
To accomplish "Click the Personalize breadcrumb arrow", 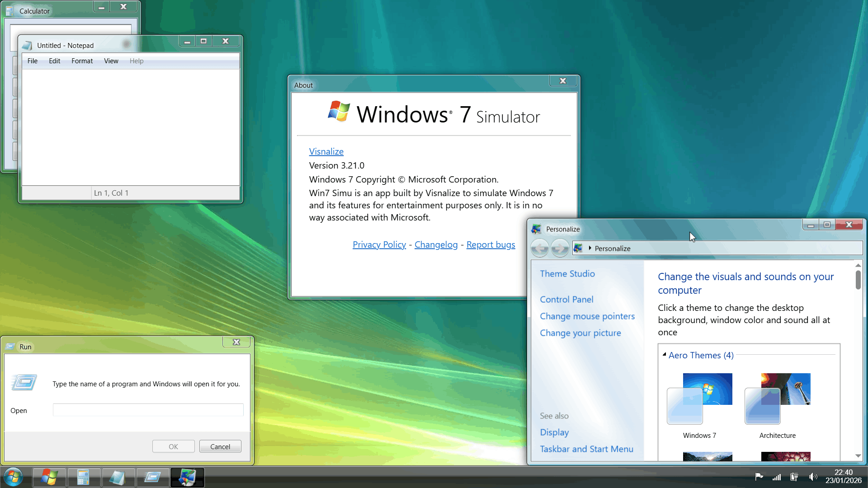I will 590,248.
